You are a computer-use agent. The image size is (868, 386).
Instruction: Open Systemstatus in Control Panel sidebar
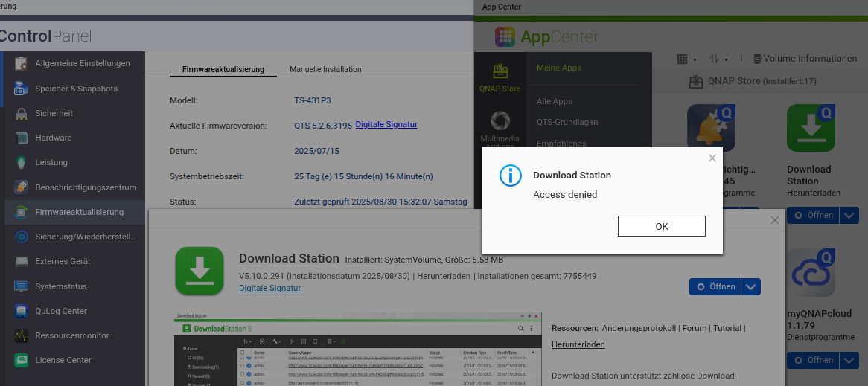coord(74,286)
